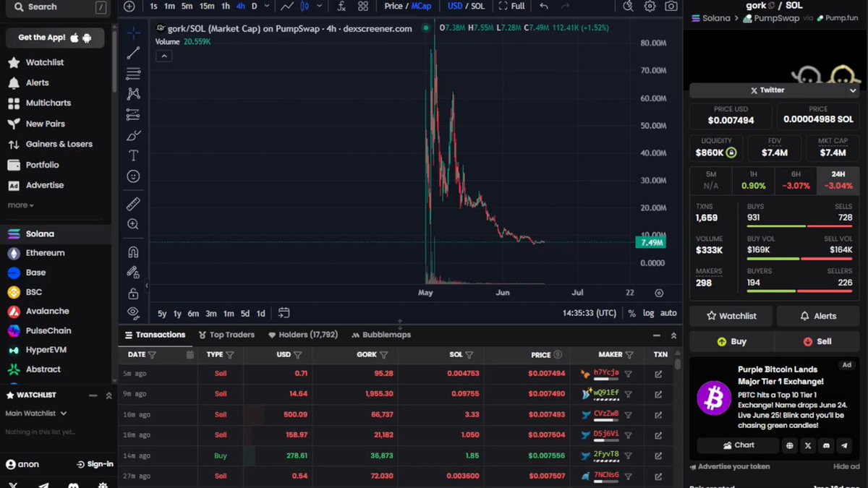Filter transactions by DATE column

coord(152,355)
